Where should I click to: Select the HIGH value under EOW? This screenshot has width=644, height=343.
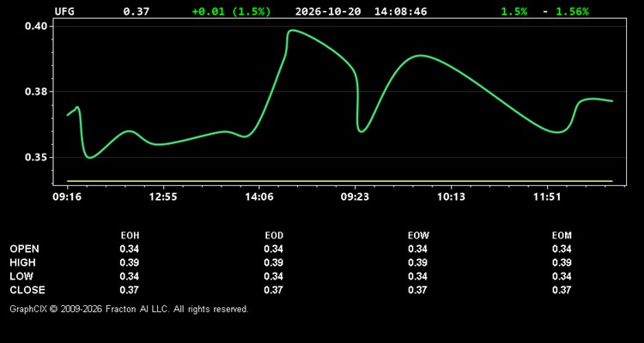click(x=417, y=262)
